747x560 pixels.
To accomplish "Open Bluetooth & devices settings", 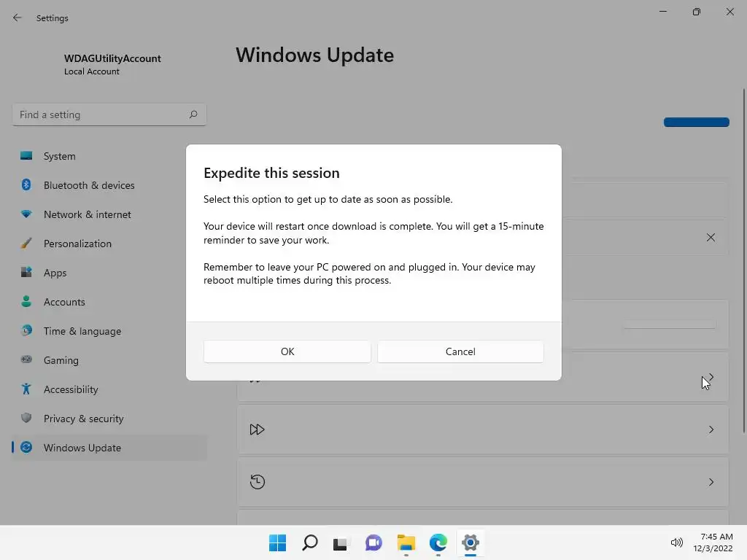I will (x=109, y=185).
